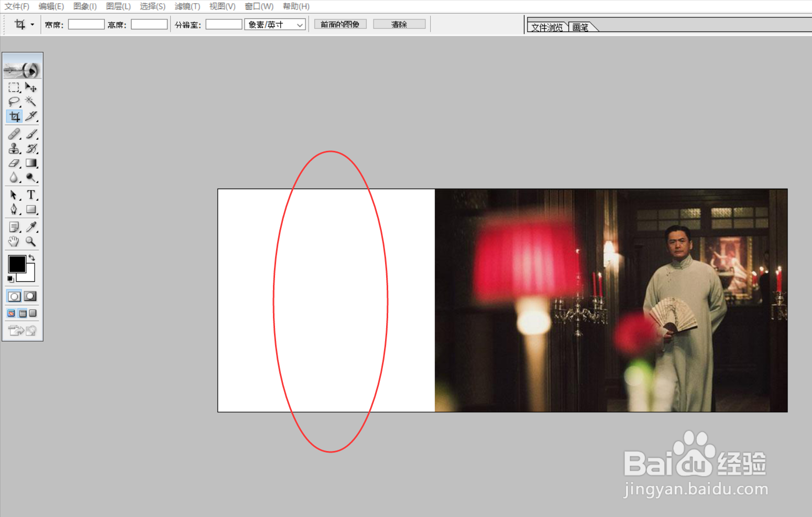This screenshot has width=812, height=517.
Task: Select the Hand tool
Action: coord(14,241)
